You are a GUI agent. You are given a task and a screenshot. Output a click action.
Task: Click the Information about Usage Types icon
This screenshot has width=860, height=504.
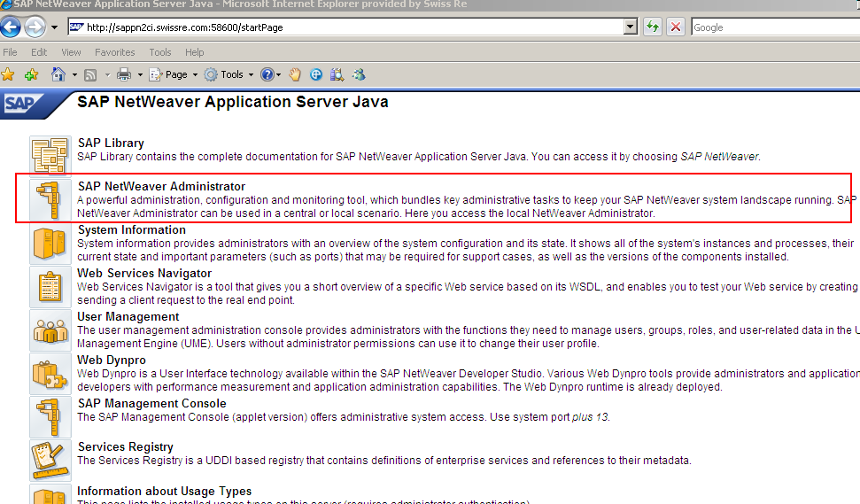pos(50,494)
